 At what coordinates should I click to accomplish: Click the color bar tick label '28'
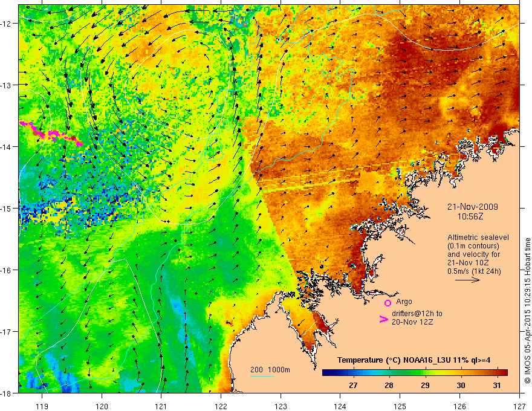point(389,385)
